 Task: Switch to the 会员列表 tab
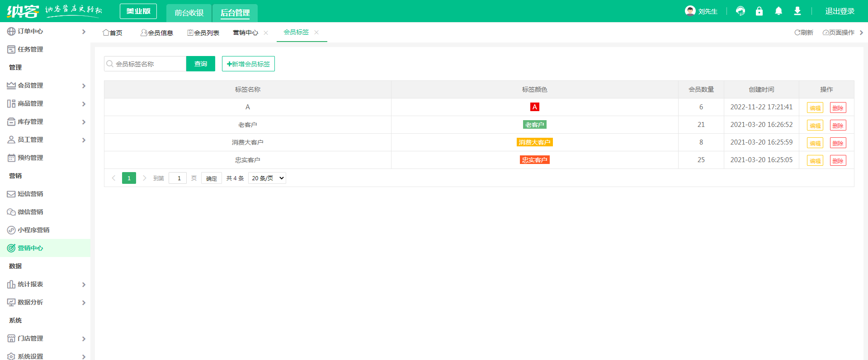pyautogui.click(x=203, y=33)
